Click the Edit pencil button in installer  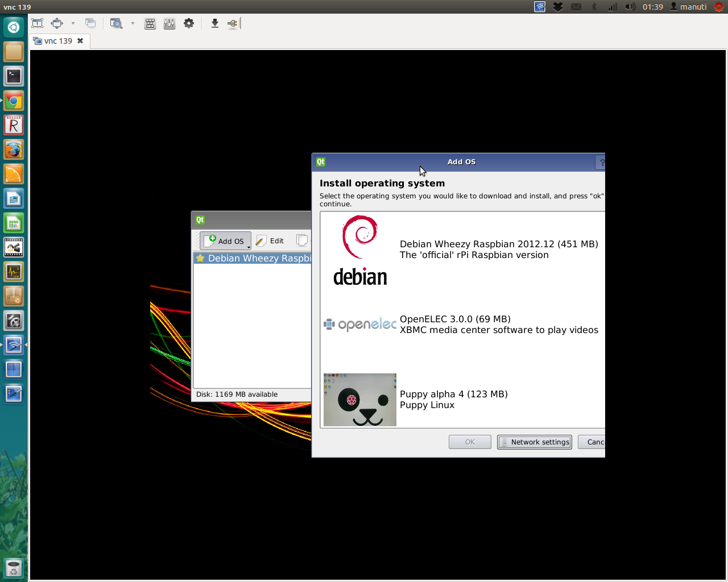[270, 241]
